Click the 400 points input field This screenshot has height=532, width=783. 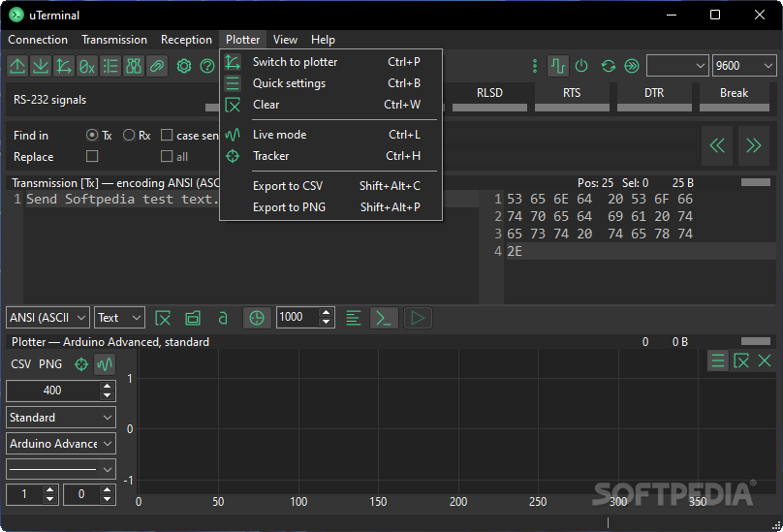[x=52, y=391]
